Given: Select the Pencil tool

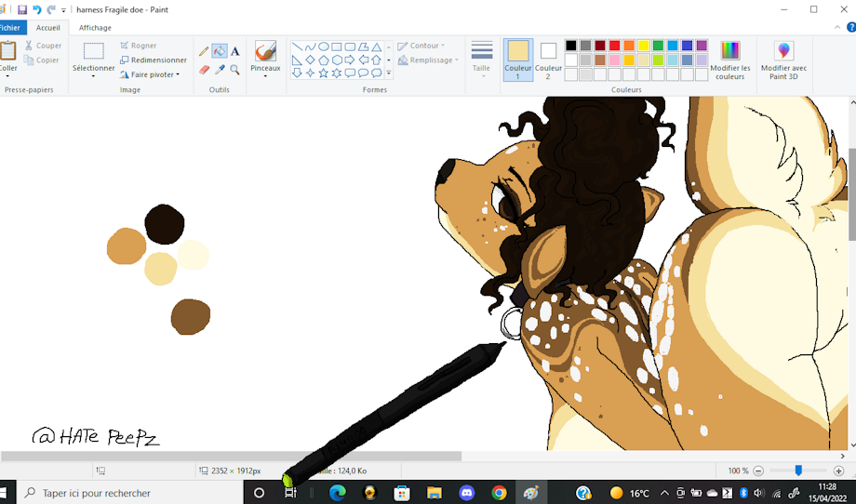Looking at the screenshot, I should (x=204, y=51).
